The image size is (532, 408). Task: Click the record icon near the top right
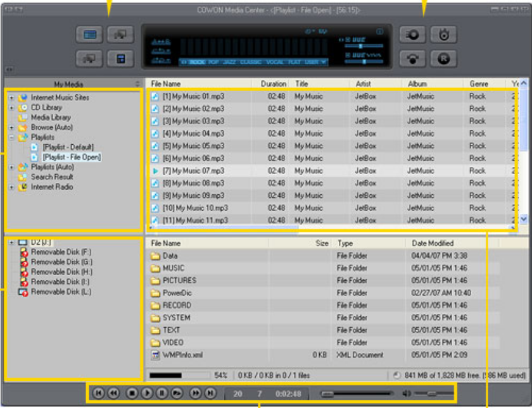[x=445, y=58]
